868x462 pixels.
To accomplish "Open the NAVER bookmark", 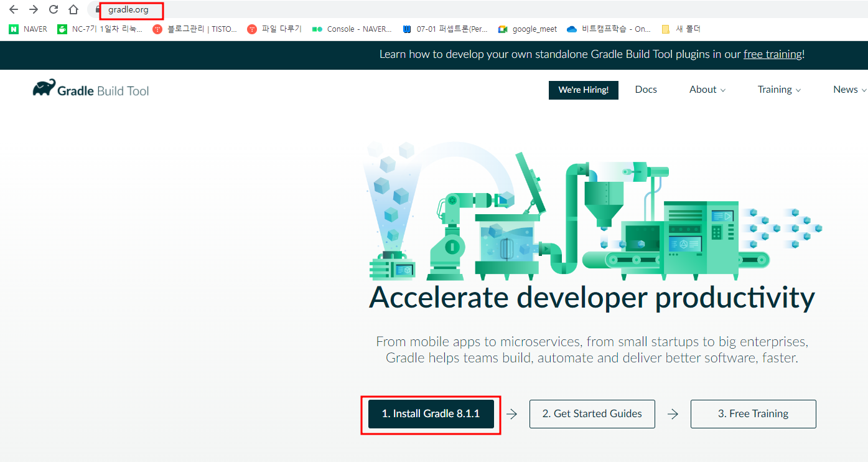I will tap(29, 29).
